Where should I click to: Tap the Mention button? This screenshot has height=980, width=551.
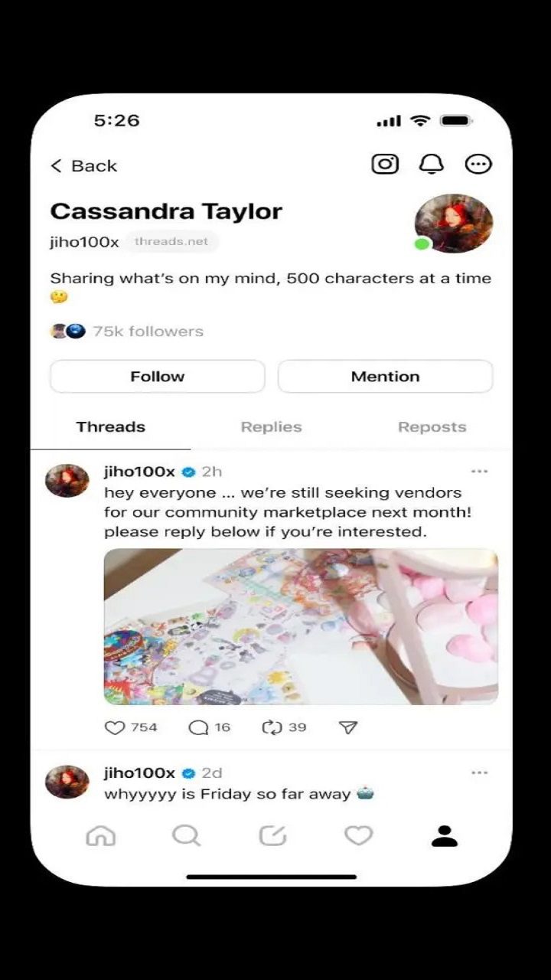(385, 377)
